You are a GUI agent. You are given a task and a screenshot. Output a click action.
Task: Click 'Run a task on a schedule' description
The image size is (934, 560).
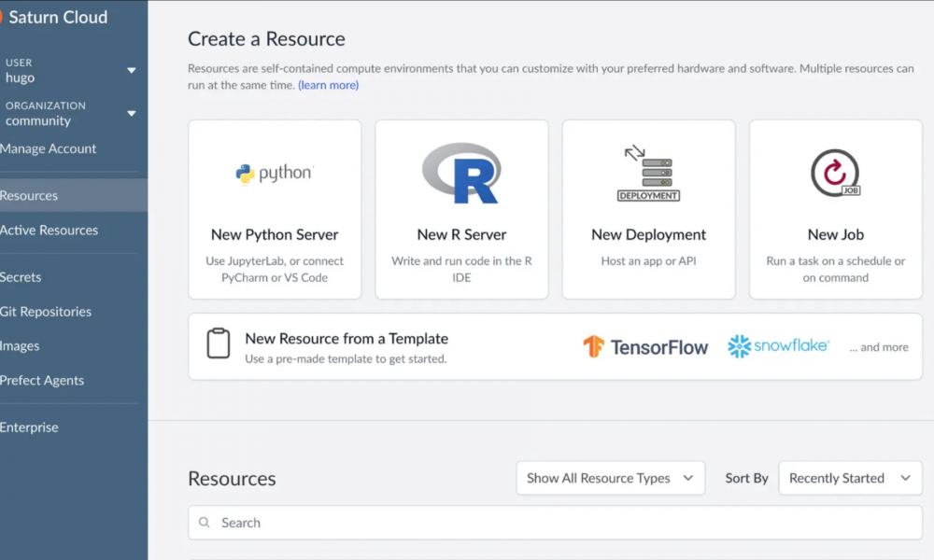(x=836, y=269)
